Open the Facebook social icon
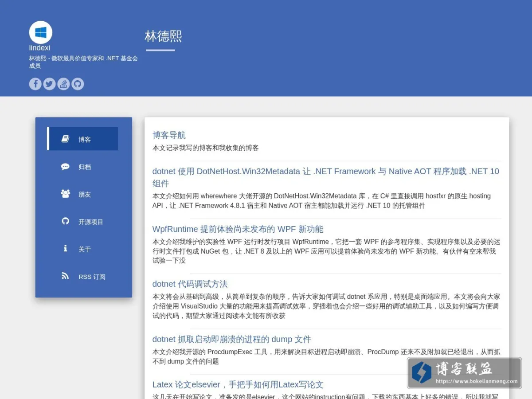This screenshot has height=399, width=532. [x=35, y=84]
